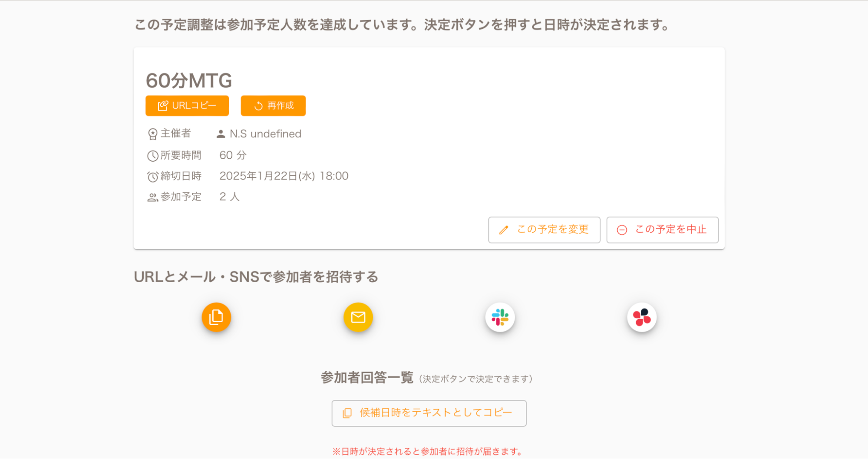
Task: Copy candidate dates with 候補日時をテキストとしてコピー
Action: (429, 413)
